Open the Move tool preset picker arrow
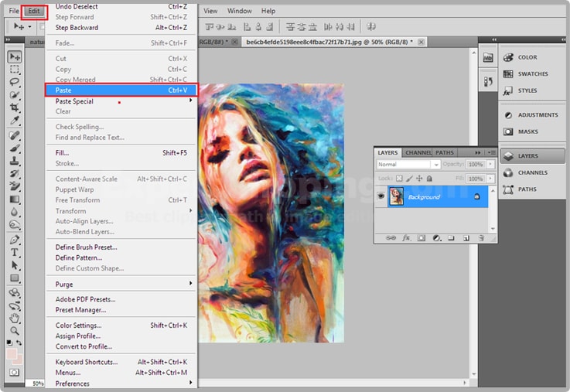Image resolution: width=570 pixels, height=392 pixels. [x=30, y=26]
